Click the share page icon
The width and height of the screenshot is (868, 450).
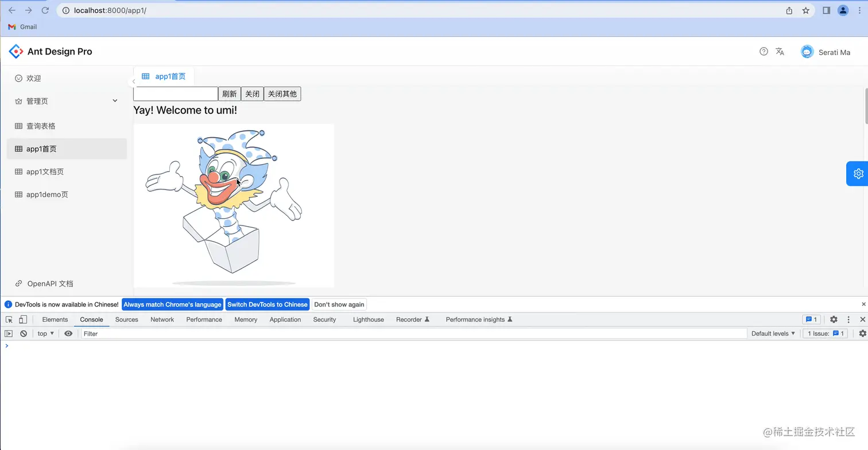pyautogui.click(x=789, y=10)
